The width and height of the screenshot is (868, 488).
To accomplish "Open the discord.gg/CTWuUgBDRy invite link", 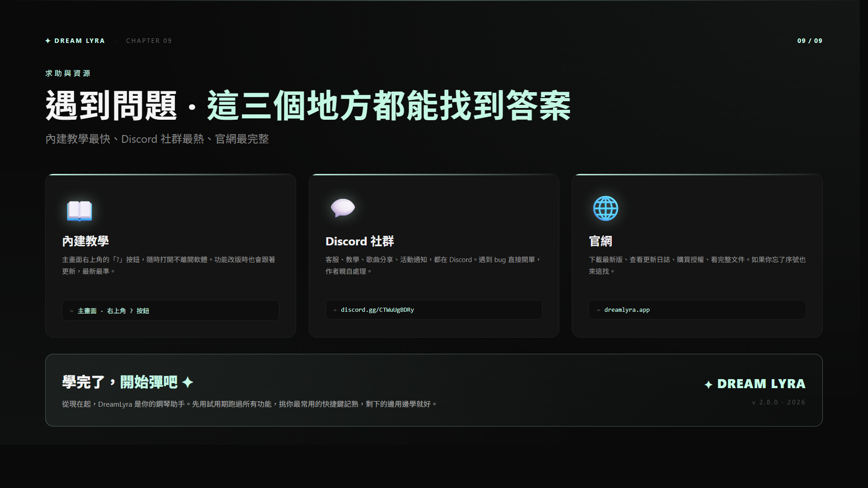I will click(377, 310).
